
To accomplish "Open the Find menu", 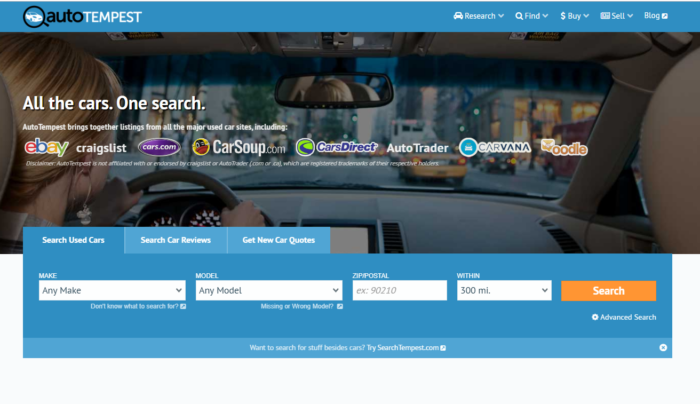I will pyautogui.click(x=531, y=16).
